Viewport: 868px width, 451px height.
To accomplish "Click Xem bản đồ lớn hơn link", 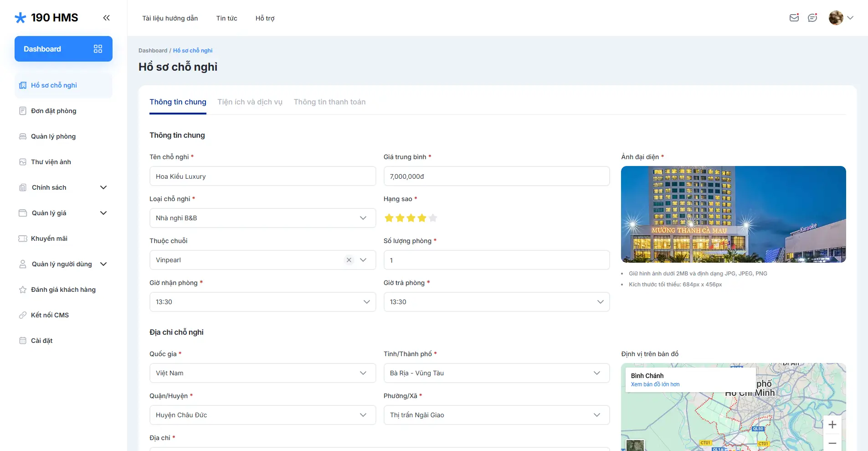I will [655, 384].
